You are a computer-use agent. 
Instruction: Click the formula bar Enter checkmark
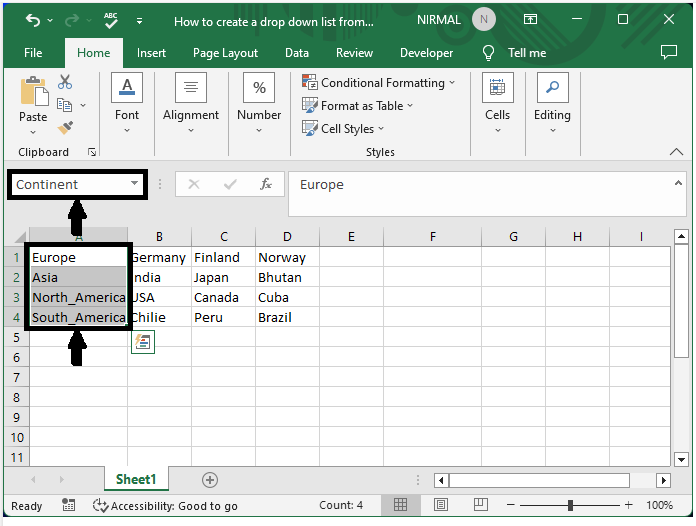[x=230, y=184]
